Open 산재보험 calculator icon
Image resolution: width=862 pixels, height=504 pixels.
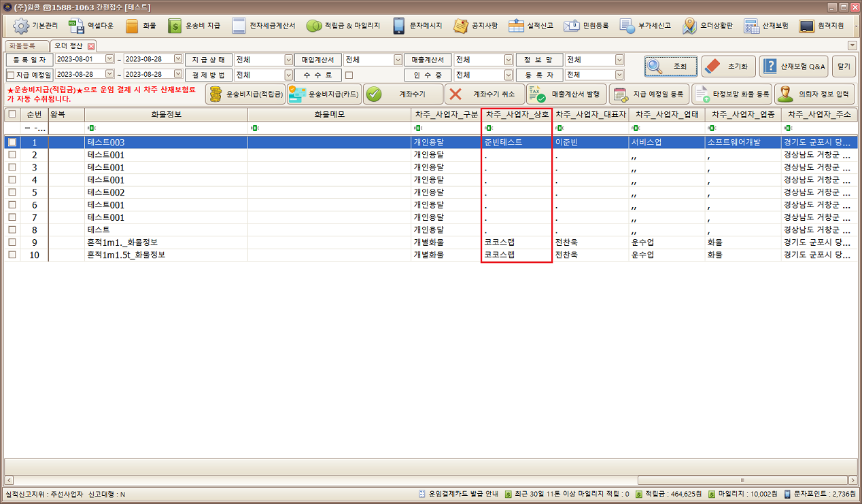[751, 26]
